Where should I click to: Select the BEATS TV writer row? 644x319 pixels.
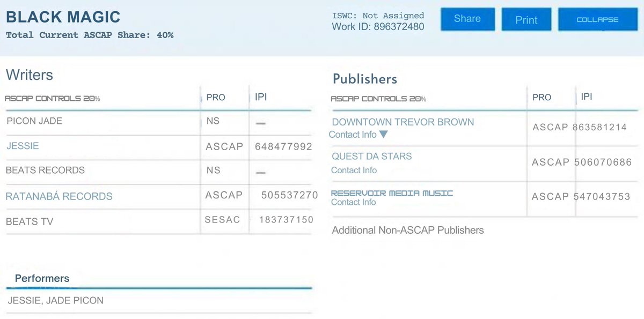pyautogui.click(x=158, y=220)
